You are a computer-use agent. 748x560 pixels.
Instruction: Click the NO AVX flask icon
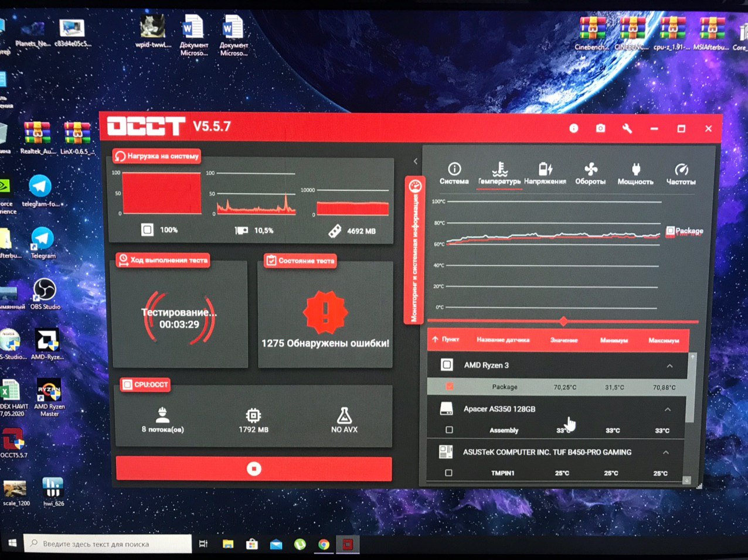[344, 415]
